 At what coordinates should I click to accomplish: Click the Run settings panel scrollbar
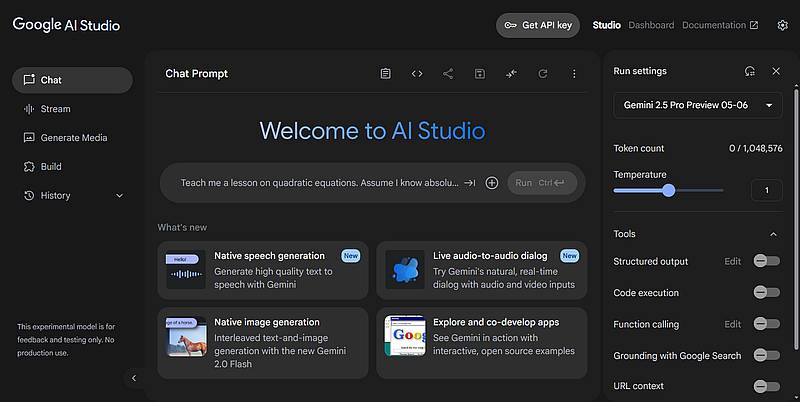796,219
